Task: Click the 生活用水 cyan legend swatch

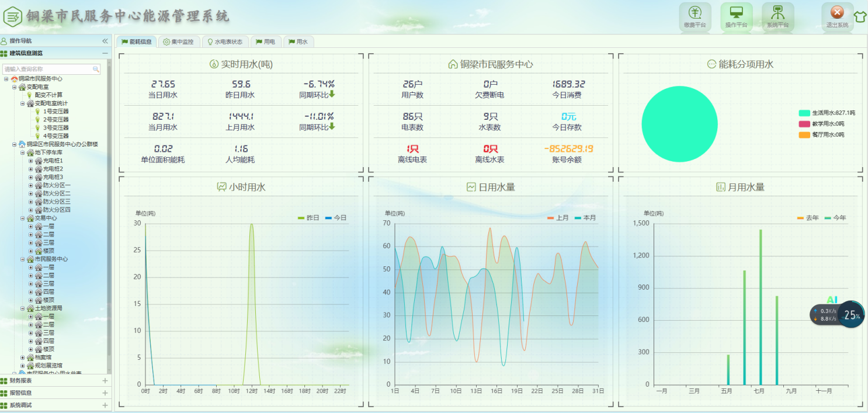Action: [x=804, y=113]
